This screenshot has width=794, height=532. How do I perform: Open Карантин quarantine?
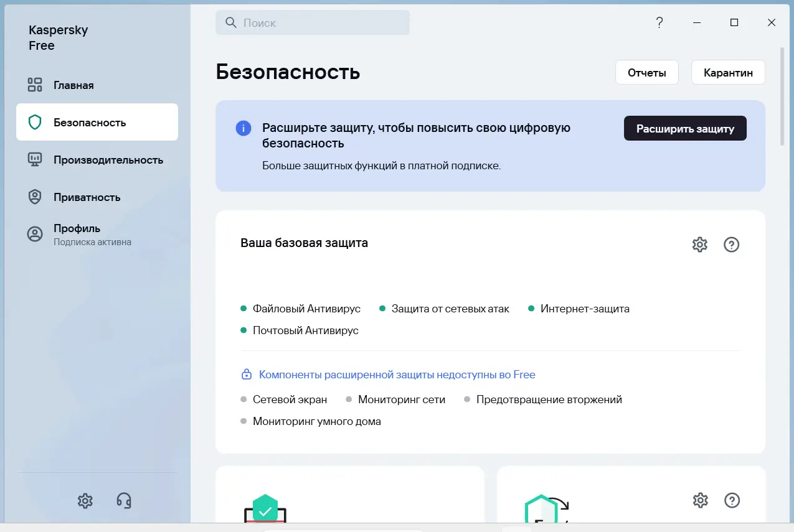728,72
